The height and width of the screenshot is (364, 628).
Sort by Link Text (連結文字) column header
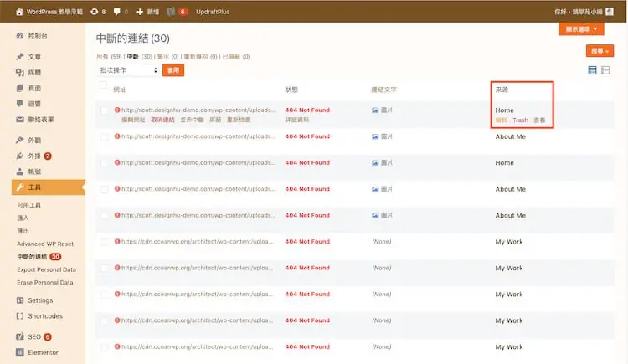383,90
